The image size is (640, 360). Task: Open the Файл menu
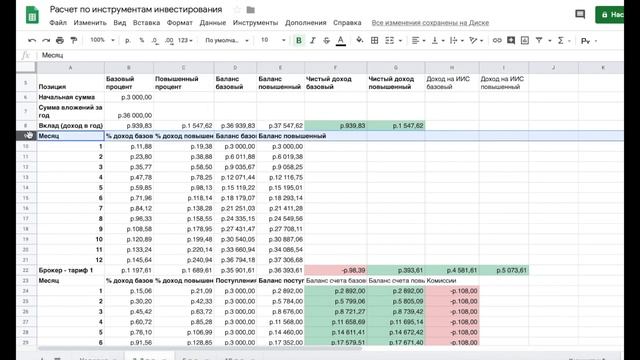[58, 23]
